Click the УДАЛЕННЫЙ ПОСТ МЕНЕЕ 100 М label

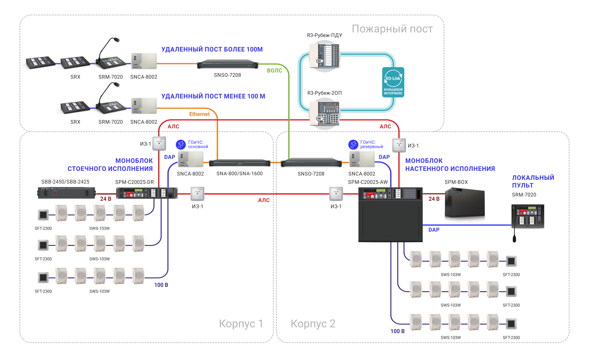point(213,96)
